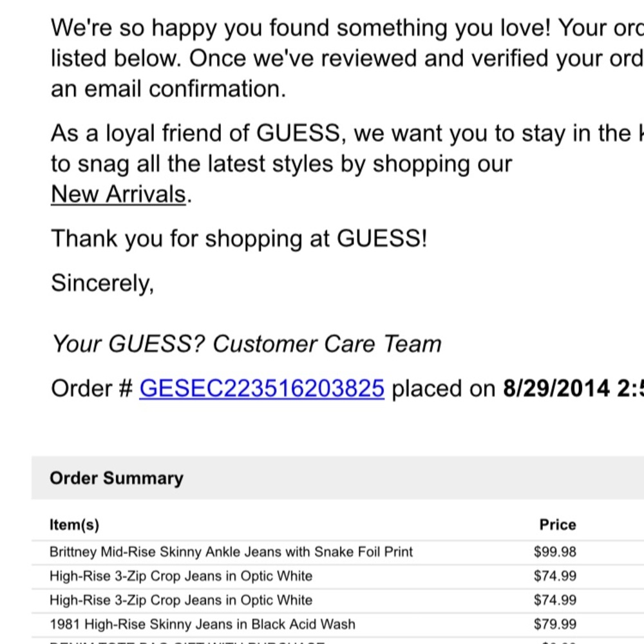Click "to snag all the latest styles" line
This screenshot has height=644, width=644.
[281, 164]
